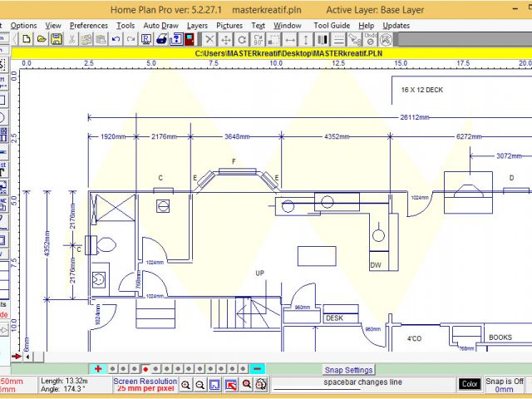Image resolution: width=532 pixels, height=399 pixels.
Task: Click the scissors Cut icon
Action: pos(73,39)
